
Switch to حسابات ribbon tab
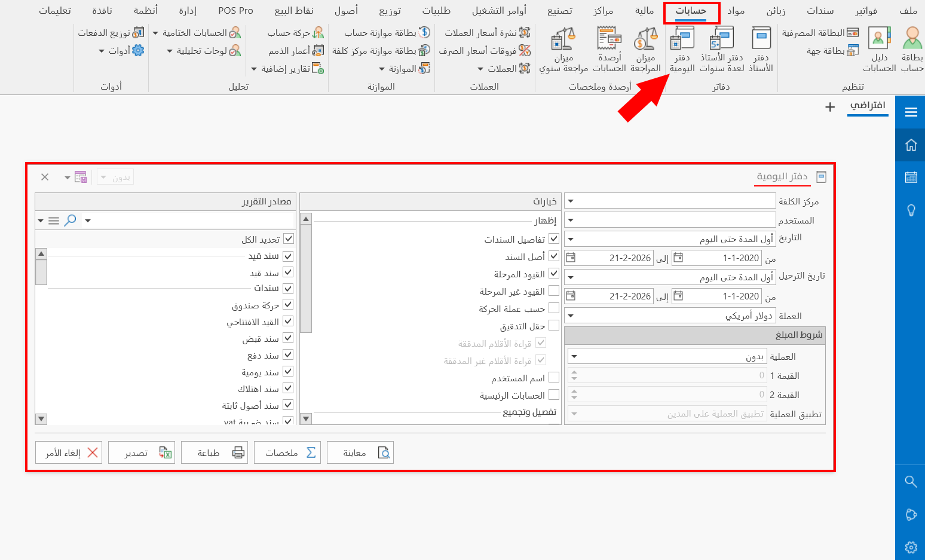coord(691,11)
